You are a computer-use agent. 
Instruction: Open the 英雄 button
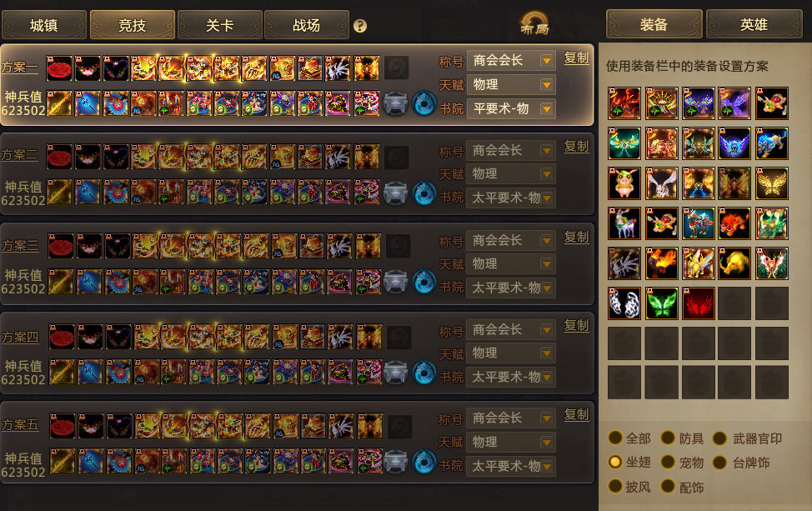click(754, 24)
